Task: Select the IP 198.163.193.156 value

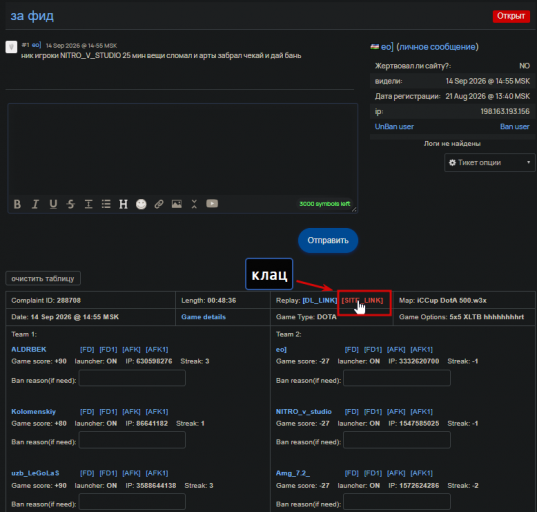Action: 505,111
